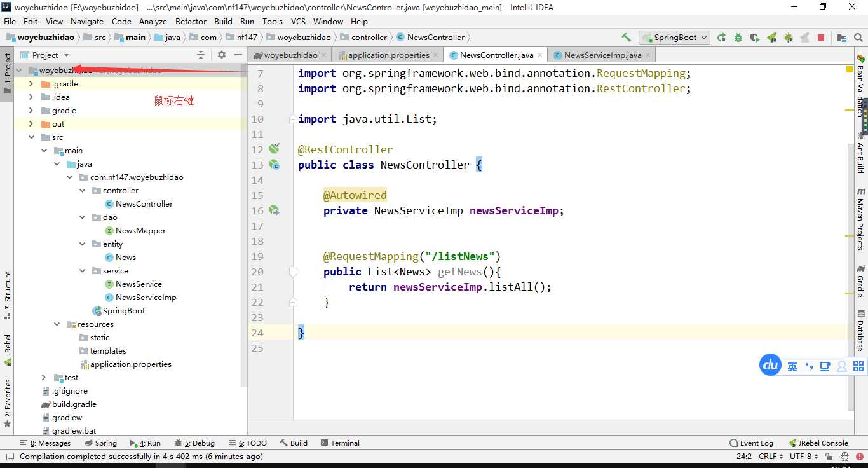Change the UTF-8 file encoding
This screenshot has width=868, height=468.
point(804,457)
